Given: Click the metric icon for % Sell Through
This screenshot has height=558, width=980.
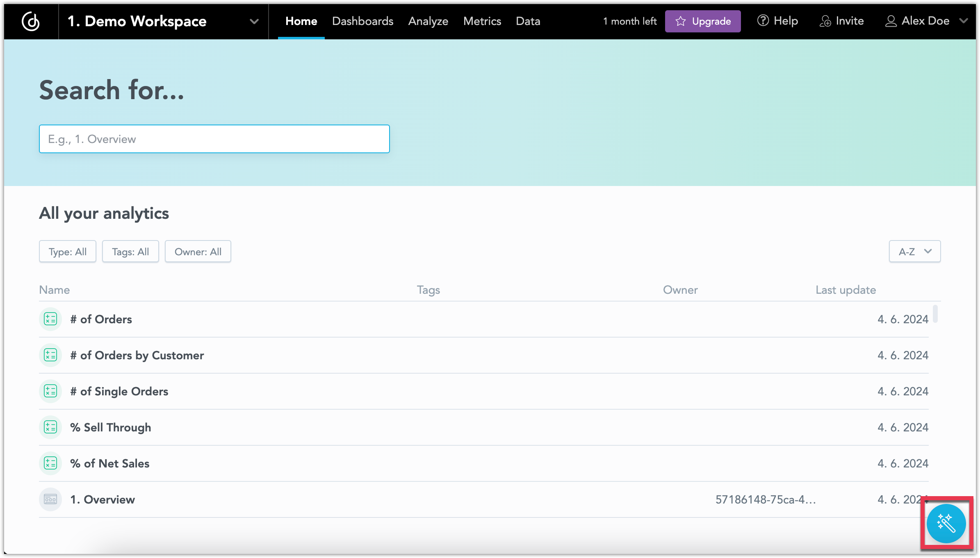Looking at the screenshot, I should pyautogui.click(x=50, y=427).
